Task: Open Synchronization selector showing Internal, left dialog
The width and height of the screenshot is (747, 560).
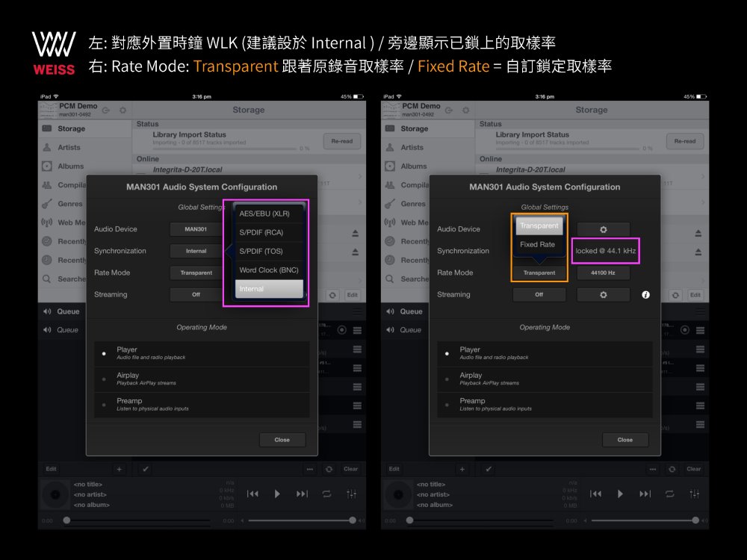Action: point(196,251)
